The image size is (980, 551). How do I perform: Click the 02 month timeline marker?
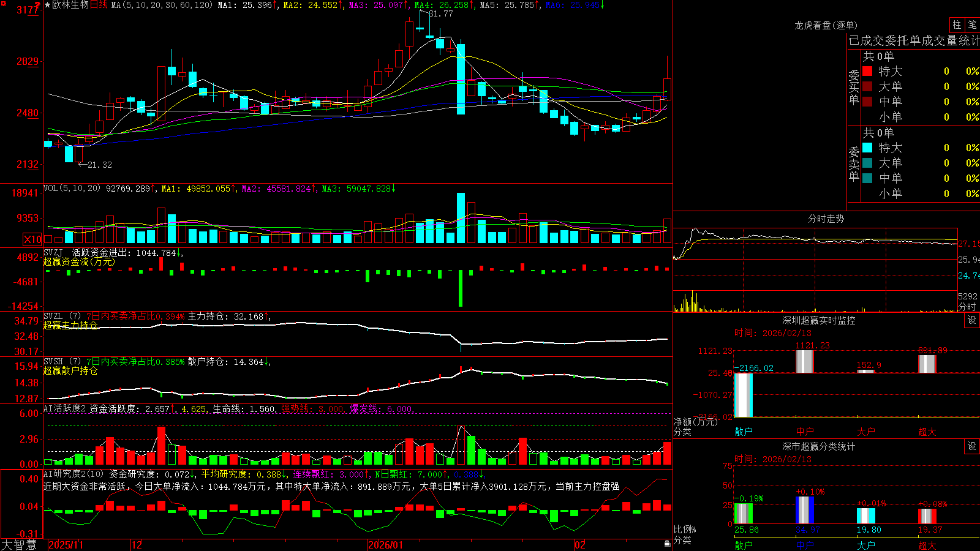pyautogui.click(x=580, y=545)
